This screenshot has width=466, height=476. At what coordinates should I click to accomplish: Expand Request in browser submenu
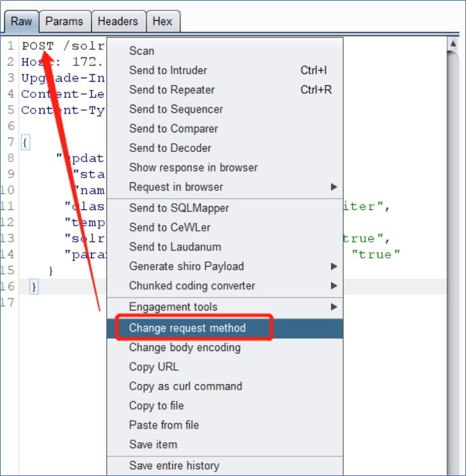(x=225, y=187)
